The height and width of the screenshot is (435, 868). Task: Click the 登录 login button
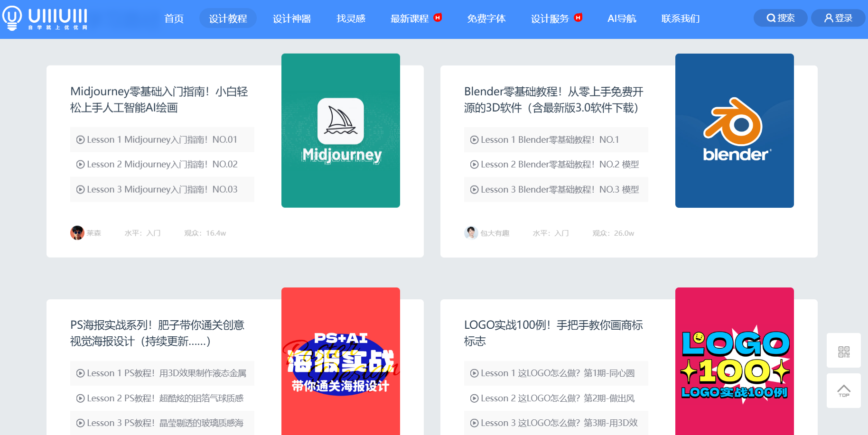pos(838,18)
